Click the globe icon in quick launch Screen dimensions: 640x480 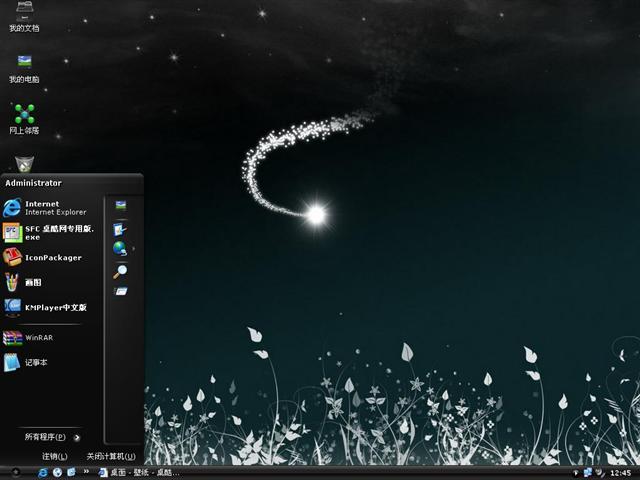pos(58,472)
